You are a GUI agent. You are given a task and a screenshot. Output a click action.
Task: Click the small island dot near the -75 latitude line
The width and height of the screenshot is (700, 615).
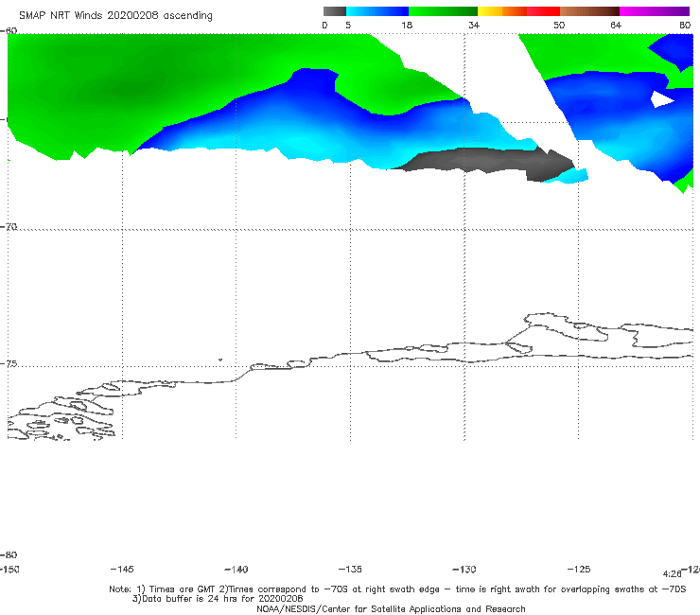click(220, 360)
